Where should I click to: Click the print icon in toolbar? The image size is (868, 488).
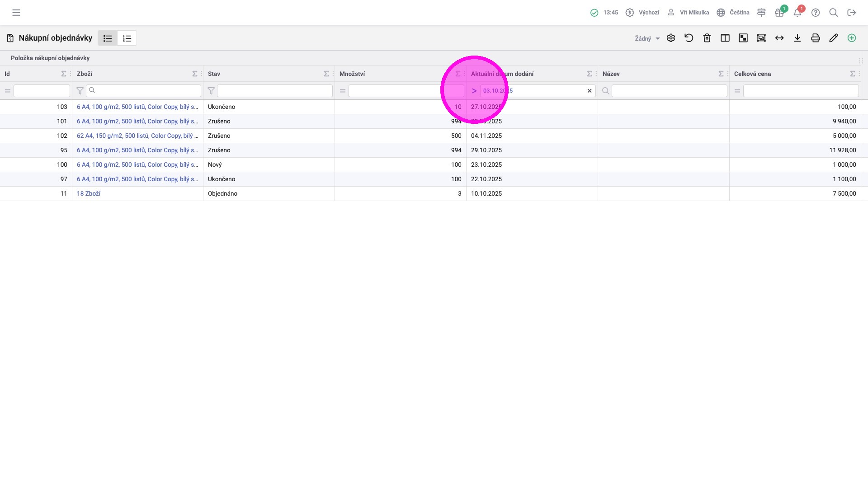tap(816, 38)
